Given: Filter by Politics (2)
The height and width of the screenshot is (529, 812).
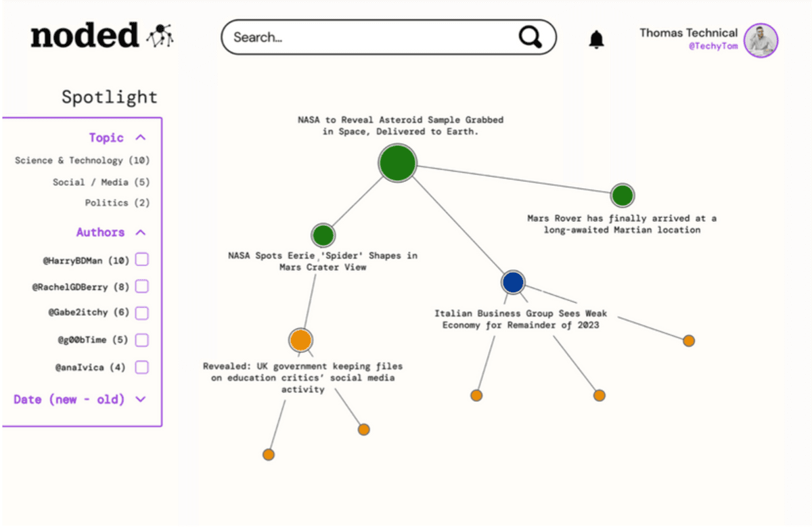Looking at the screenshot, I should tap(118, 202).
